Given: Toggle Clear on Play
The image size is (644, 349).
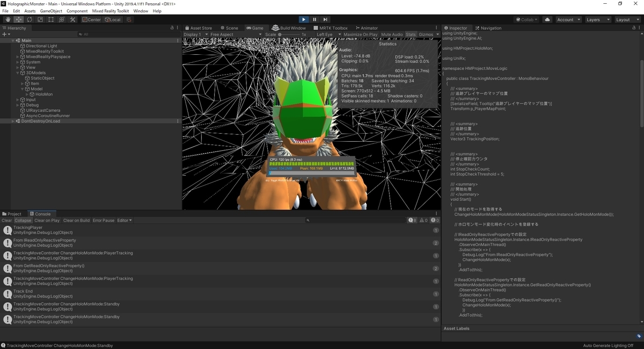Looking at the screenshot, I should pyautogui.click(x=47, y=220).
